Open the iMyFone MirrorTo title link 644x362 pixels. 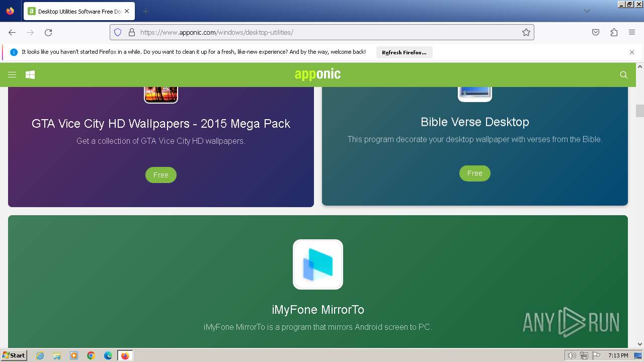coord(318,310)
